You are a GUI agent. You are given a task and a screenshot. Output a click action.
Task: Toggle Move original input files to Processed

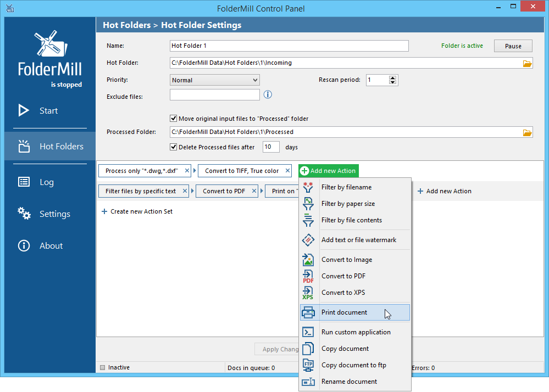point(173,119)
